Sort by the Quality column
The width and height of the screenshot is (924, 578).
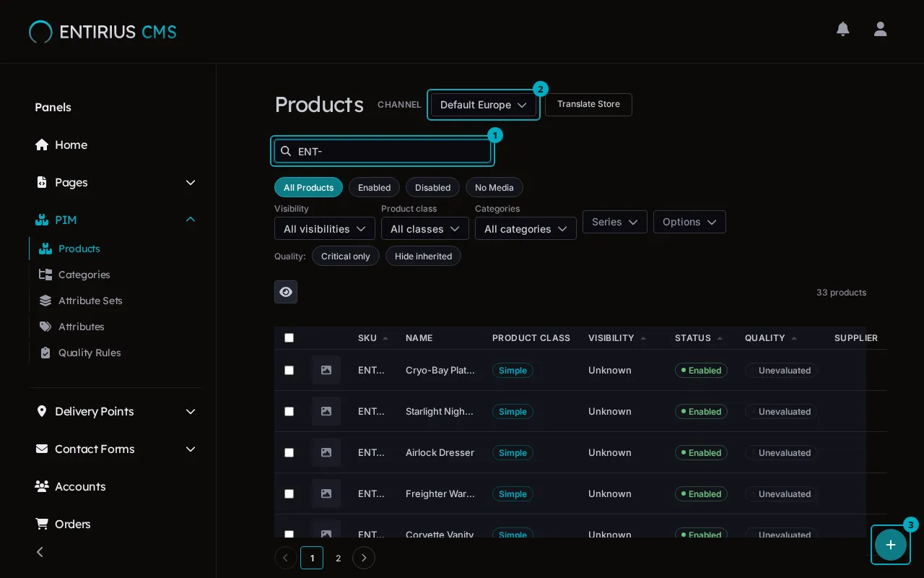pos(770,337)
